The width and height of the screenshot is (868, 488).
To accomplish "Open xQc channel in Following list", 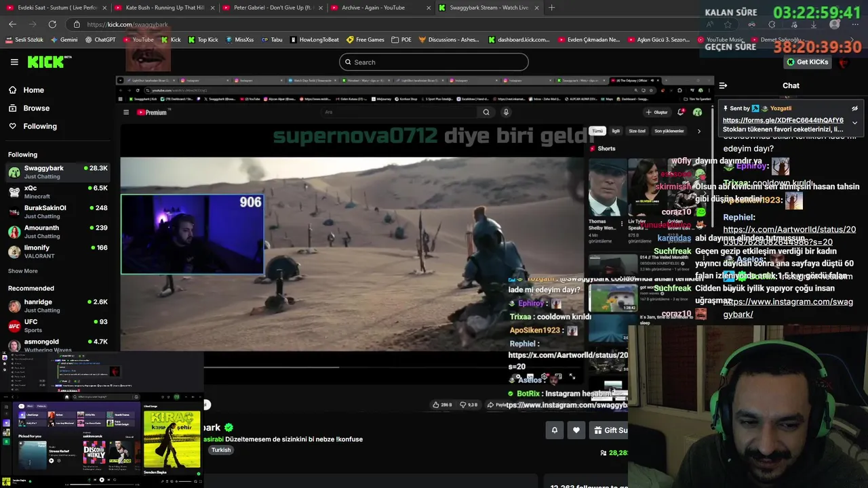I will coord(58,192).
